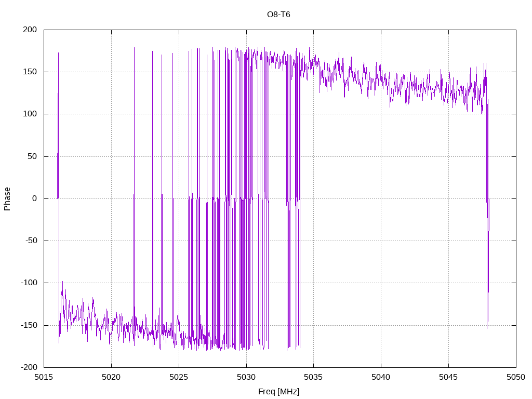The image size is (532, 399).
Task: Click the x-axis tick label 5025
Action: coord(179,377)
